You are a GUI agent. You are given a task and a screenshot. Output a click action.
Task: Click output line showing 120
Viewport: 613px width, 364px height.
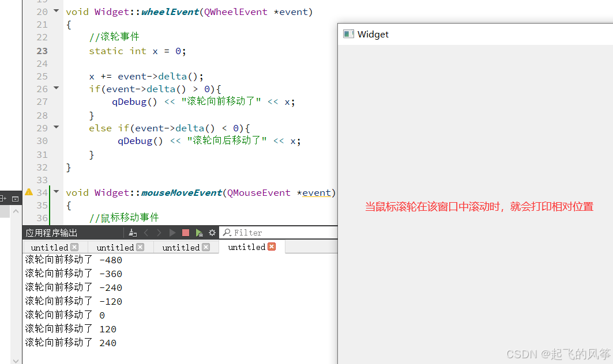tap(71, 329)
